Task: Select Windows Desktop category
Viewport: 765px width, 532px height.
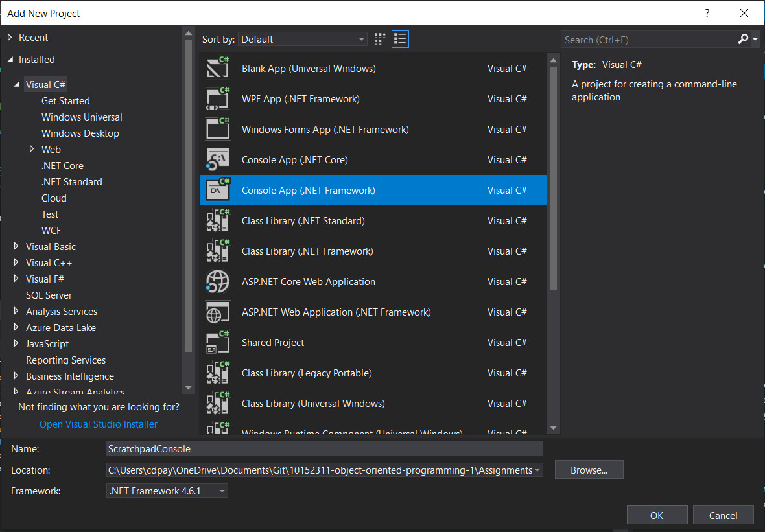Action: click(80, 133)
